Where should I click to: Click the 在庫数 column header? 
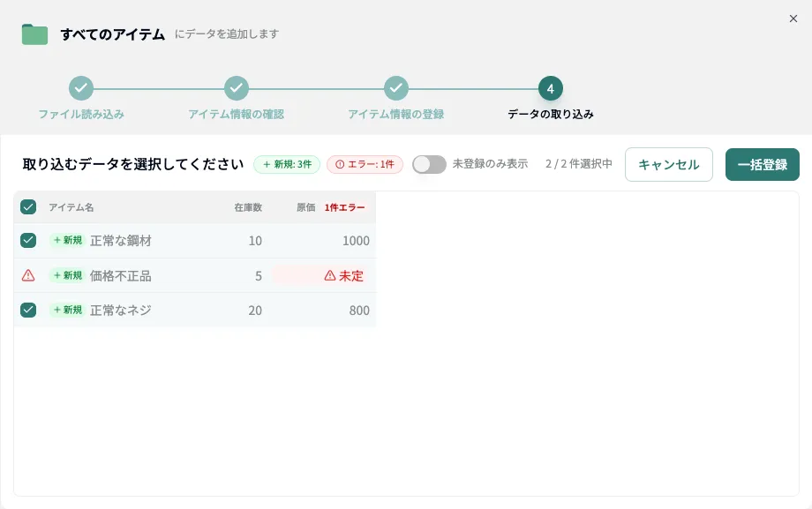(248, 207)
